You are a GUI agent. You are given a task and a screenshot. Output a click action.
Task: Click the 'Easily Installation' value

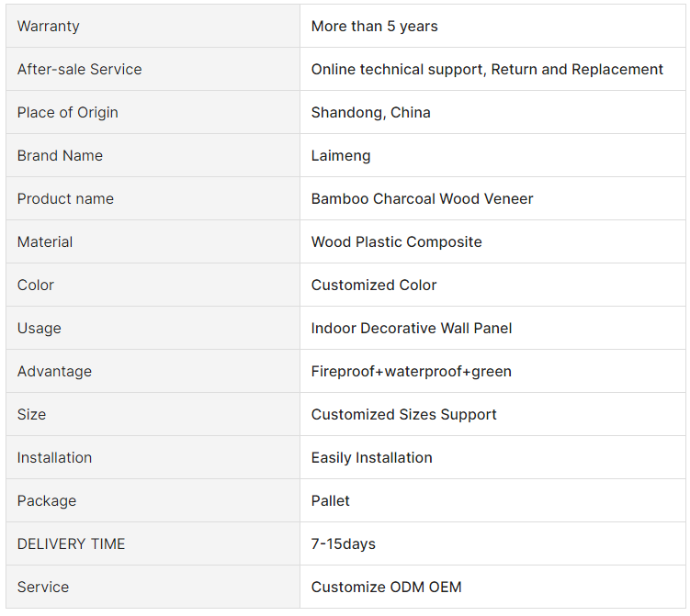click(371, 458)
